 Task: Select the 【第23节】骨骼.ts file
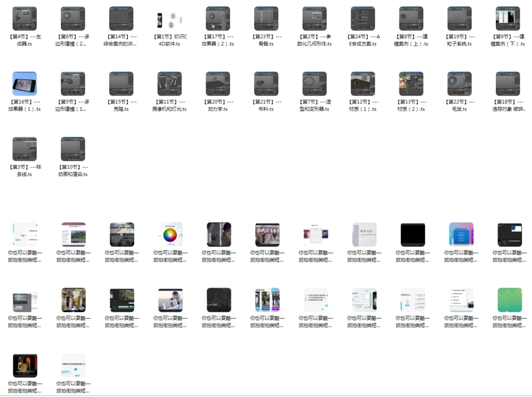tap(266, 19)
